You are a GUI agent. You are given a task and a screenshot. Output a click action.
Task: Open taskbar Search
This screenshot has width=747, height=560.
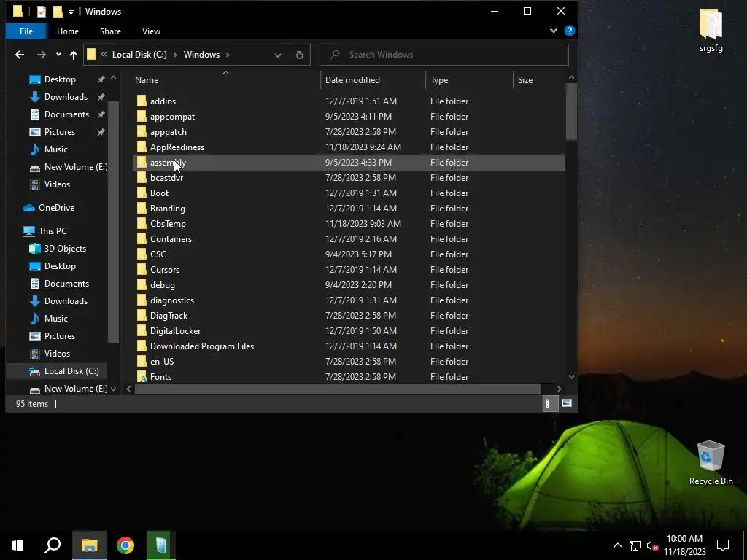53,545
